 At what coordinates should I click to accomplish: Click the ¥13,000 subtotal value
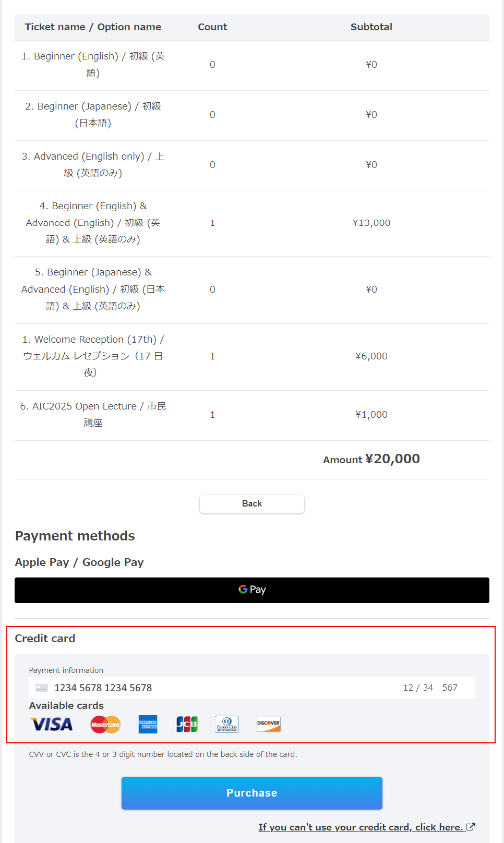371,223
